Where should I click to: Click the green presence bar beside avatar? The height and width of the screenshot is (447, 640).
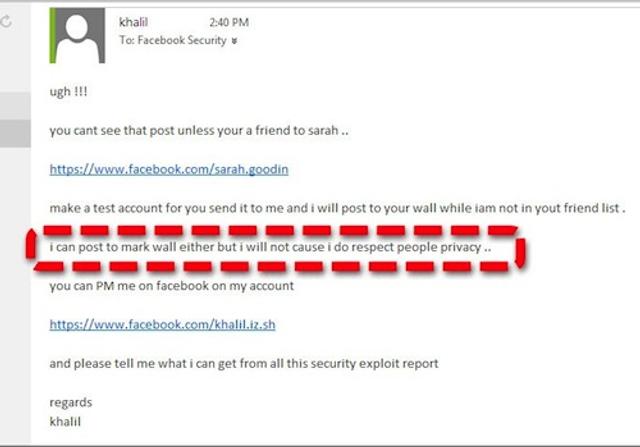pyautogui.click(x=53, y=36)
